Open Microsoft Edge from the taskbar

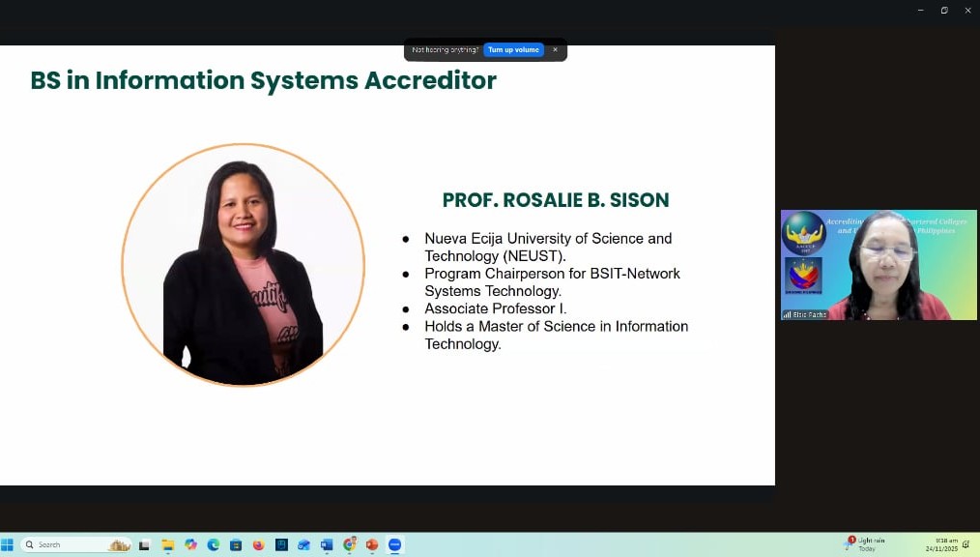pyautogui.click(x=214, y=545)
